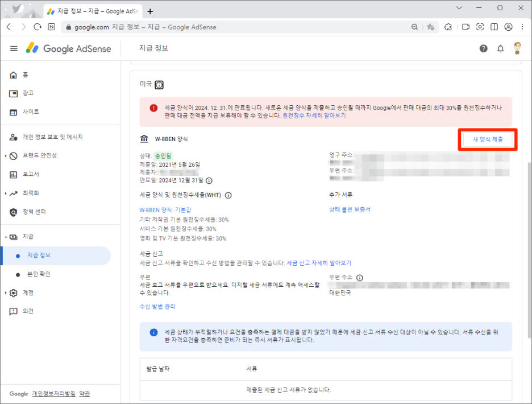This screenshot has width=532, height=404.
Task: Select the 지급 정보 browser tab
Action: (92, 11)
